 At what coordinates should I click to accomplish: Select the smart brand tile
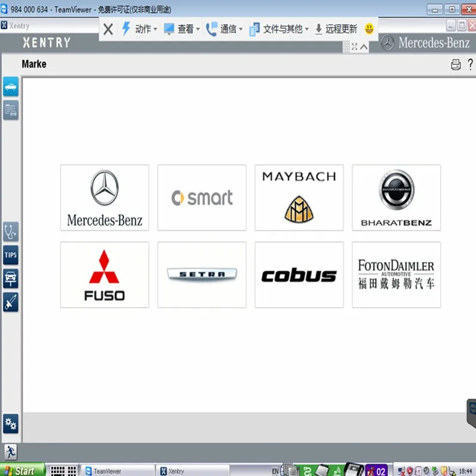coord(202,198)
